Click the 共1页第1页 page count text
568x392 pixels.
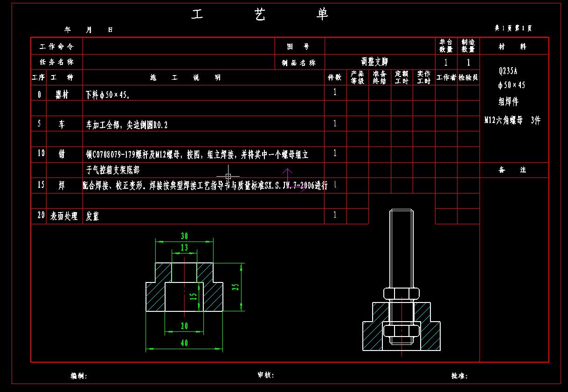coord(513,28)
